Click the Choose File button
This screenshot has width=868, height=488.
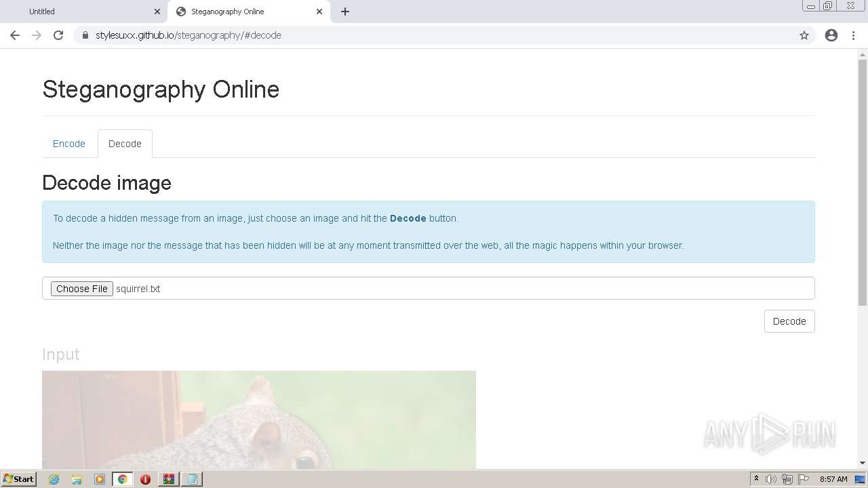82,289
